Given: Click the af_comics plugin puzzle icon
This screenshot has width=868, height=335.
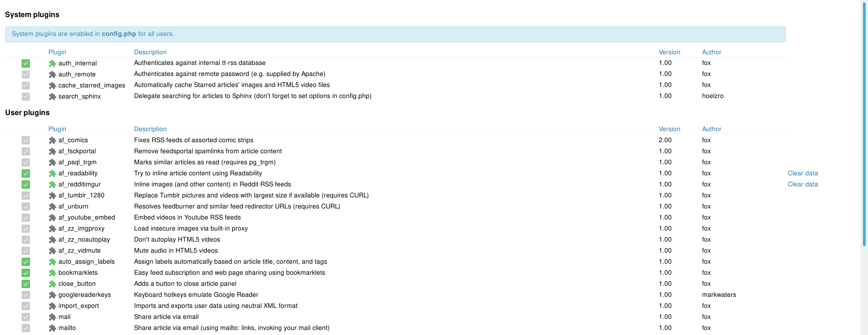Looking at the screenshot, I should (53, 140).
